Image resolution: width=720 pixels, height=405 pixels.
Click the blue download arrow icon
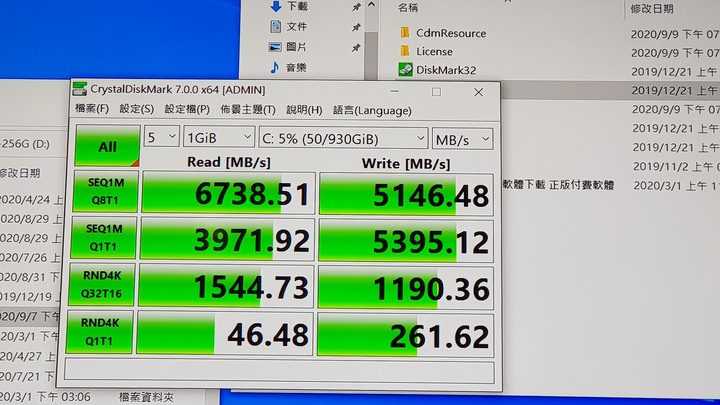[x=276, y=6]
